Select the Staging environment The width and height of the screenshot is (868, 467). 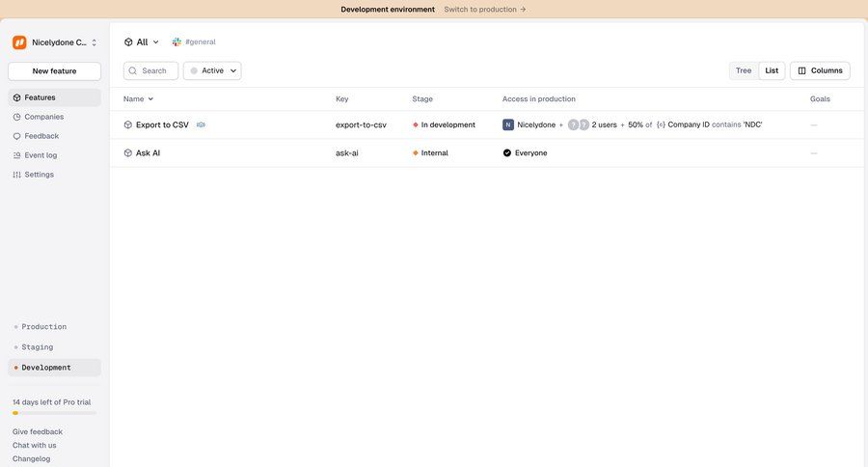pos(54,347)
